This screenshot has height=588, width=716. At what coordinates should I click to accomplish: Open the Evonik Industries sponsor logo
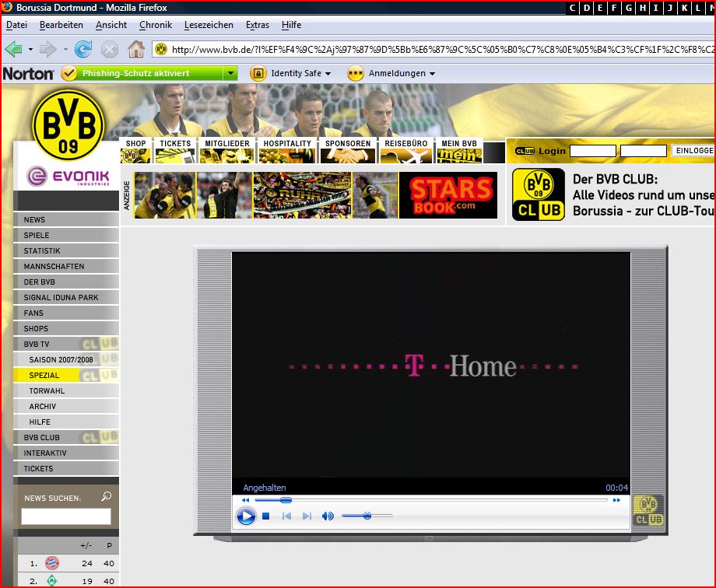68,177
